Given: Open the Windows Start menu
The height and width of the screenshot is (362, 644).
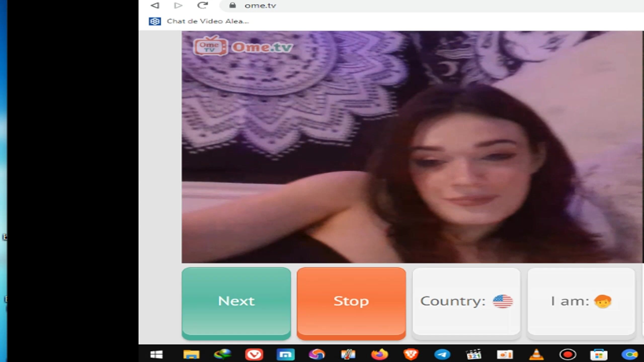Looking at the screenshot, I should [156, 355].
